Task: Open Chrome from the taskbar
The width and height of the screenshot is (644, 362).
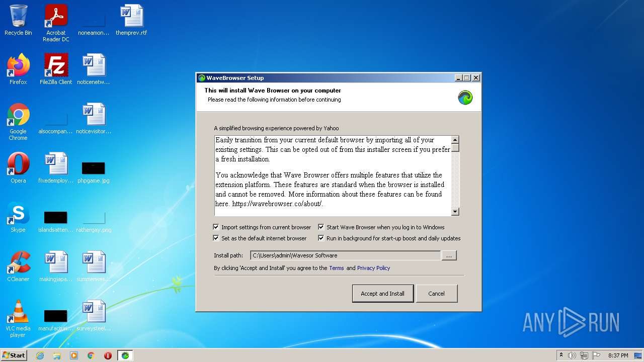Action: pyautogui.click(x=91, y=355)
